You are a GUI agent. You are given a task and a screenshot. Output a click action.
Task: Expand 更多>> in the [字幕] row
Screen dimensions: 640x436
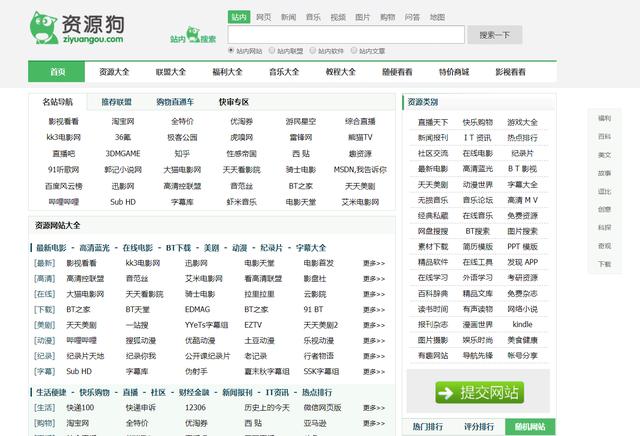[374, 371]
